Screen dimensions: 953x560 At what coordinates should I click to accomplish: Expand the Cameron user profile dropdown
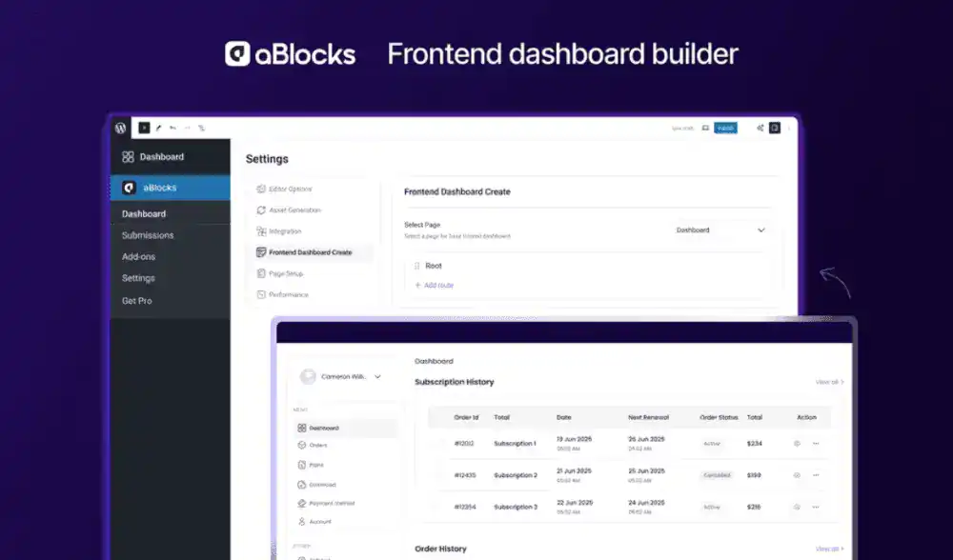tap(377, 377)
